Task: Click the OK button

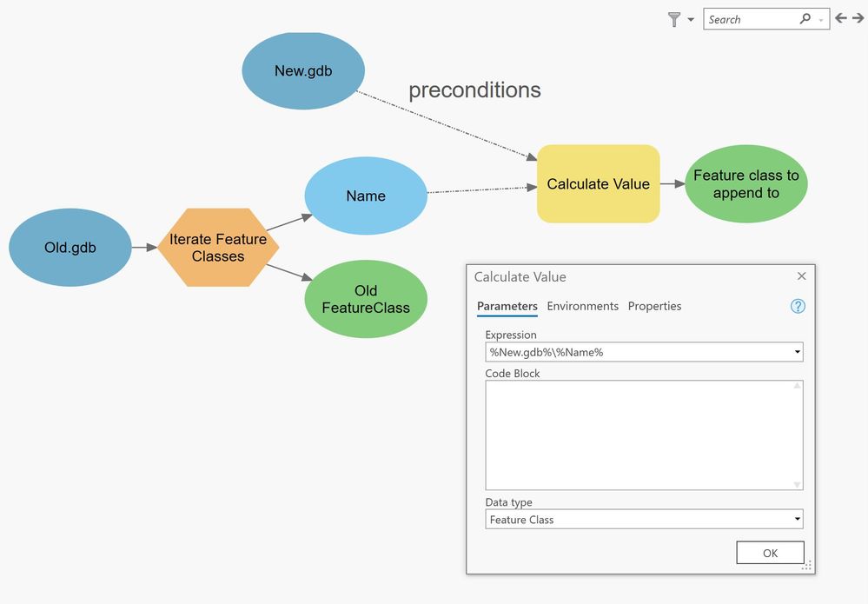Action: coord(770,553)
